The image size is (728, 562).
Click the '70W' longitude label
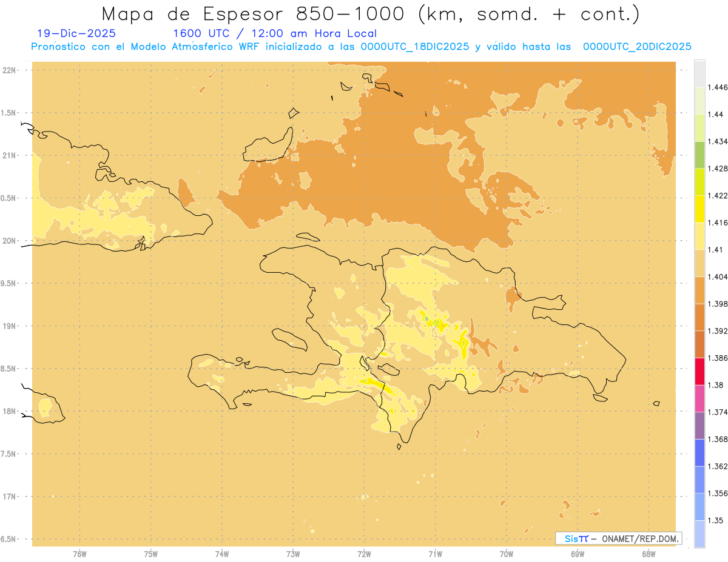507,554
